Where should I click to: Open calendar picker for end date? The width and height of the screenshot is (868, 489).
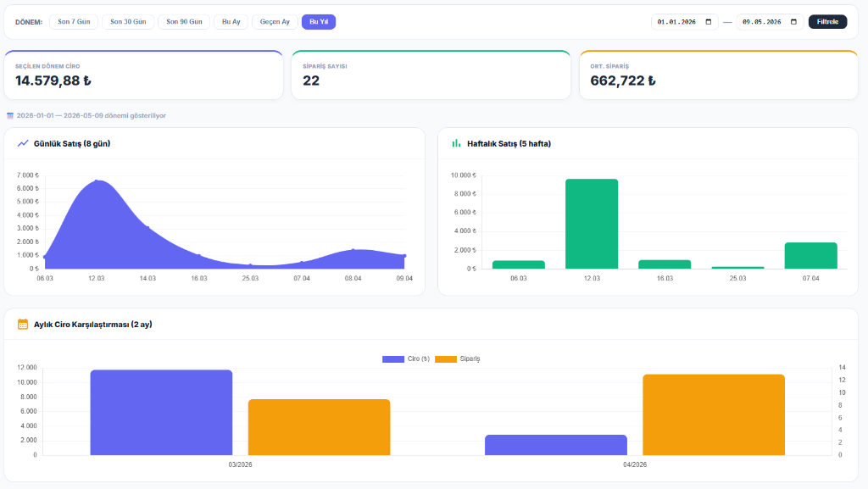[x=793, y=21]
